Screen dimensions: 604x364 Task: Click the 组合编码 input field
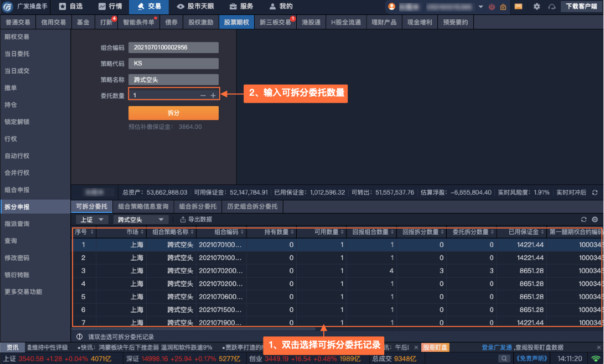173,48
